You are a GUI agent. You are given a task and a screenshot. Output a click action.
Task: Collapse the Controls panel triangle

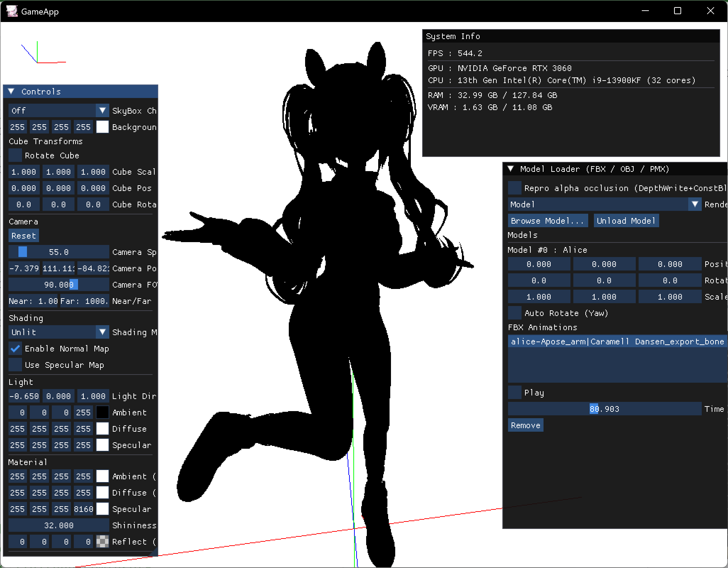pyautogui.click(x=11, y=92)
